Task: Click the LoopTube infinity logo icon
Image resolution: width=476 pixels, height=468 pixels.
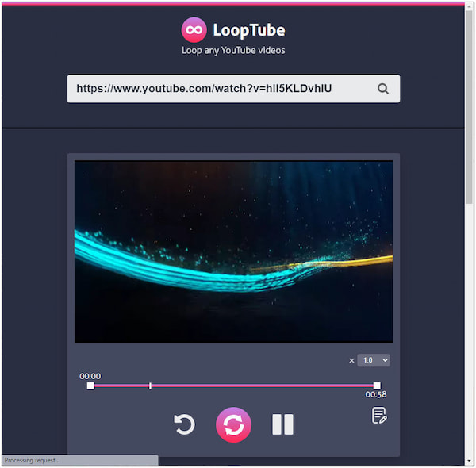Action: pos(194,29)
